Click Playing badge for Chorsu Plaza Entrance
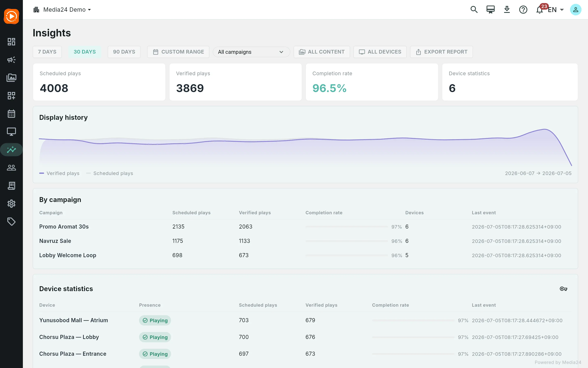The width and height of the screenshot is (588, 368). (x=155, y=354)
